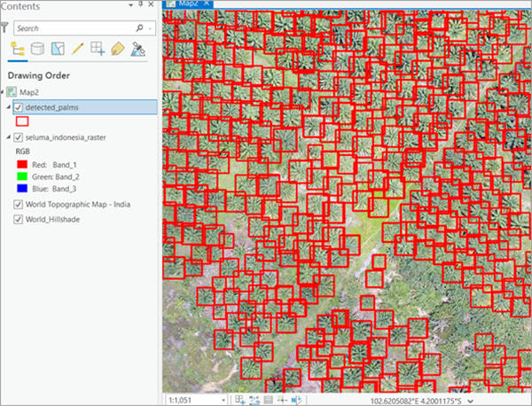Click red rectangle symbol under detected_palms
This screenshot has height=406, width=532.
(x=22, y=121)
